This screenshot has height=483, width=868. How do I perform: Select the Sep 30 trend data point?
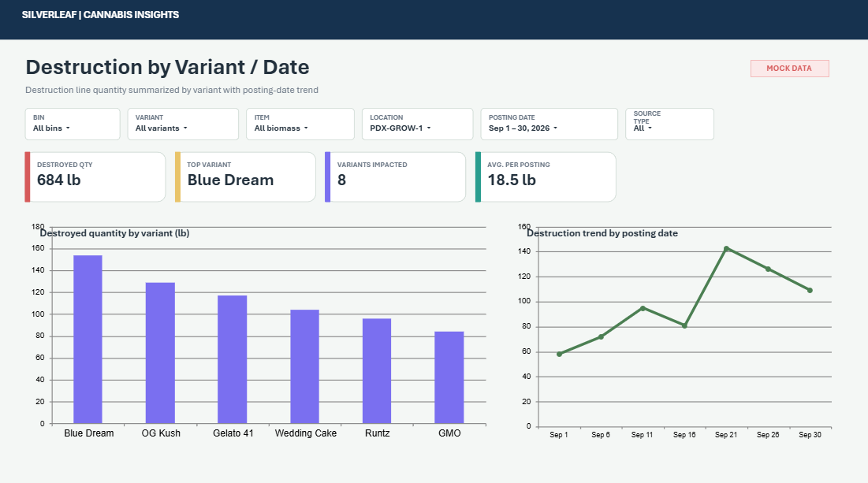coord(810,291)
